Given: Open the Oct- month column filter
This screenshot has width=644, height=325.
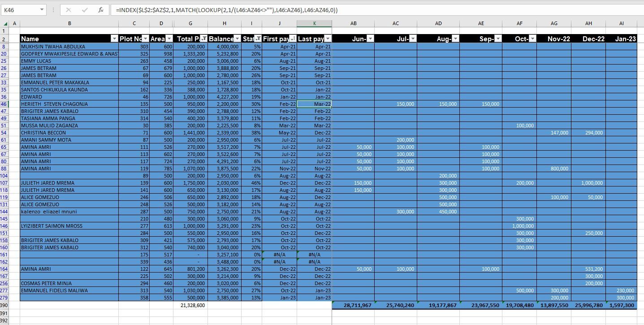Looking at the screenshot, I should (x=533, y=39).
